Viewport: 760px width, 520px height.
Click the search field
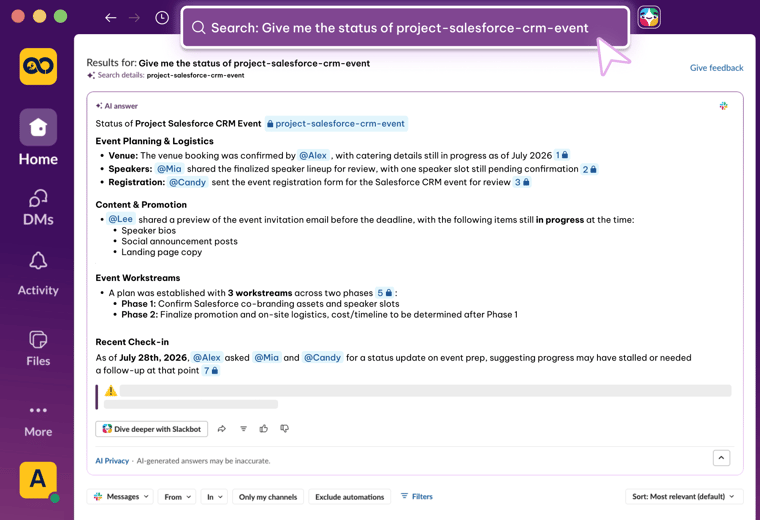click(x=405, y=28)
